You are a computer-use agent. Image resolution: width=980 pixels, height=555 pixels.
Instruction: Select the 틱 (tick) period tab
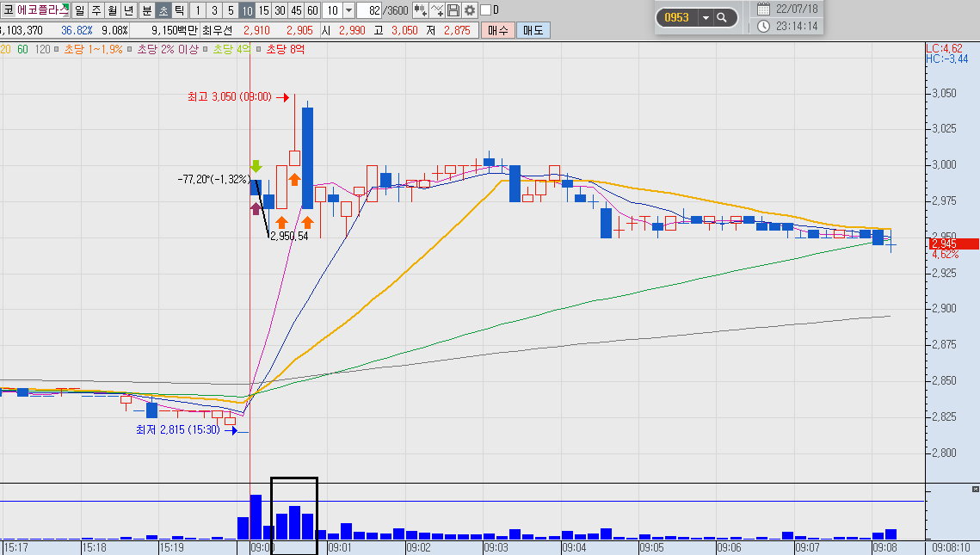pos(179,10)
